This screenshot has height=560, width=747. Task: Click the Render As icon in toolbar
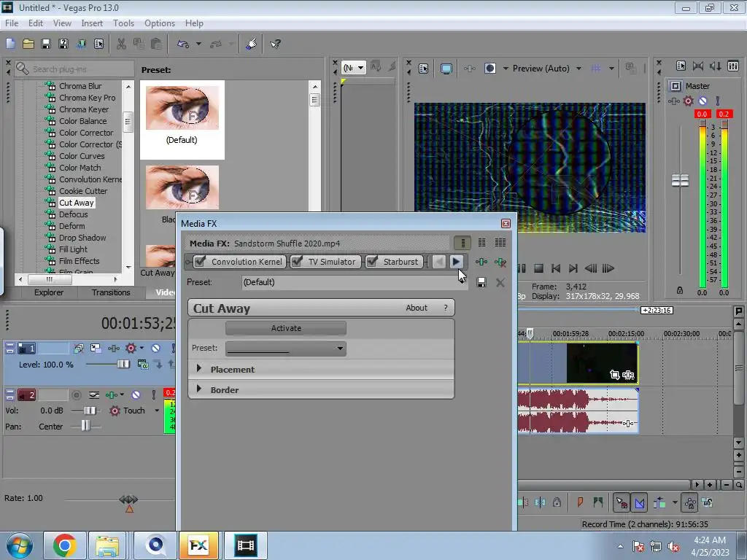tap(81, 44)
